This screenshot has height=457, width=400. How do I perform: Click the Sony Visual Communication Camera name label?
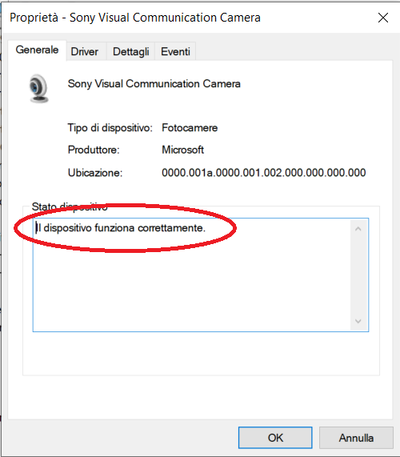pos(154,84)
